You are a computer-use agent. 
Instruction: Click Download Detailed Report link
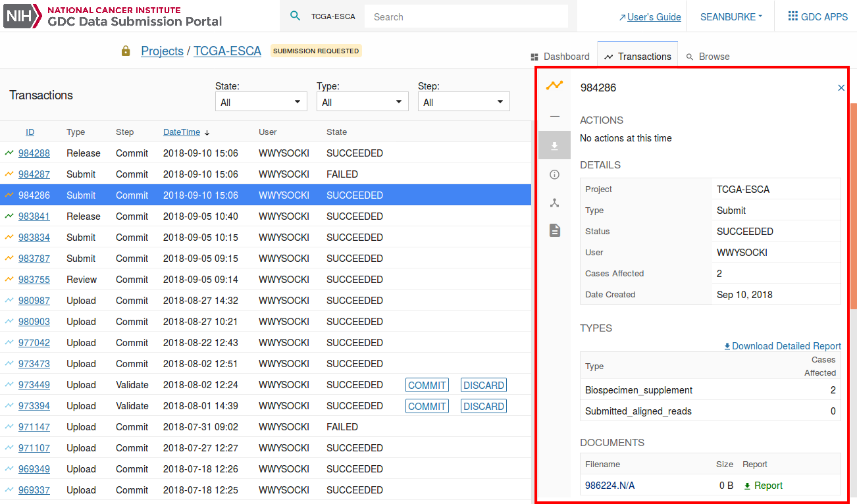[x=782, y=346]
